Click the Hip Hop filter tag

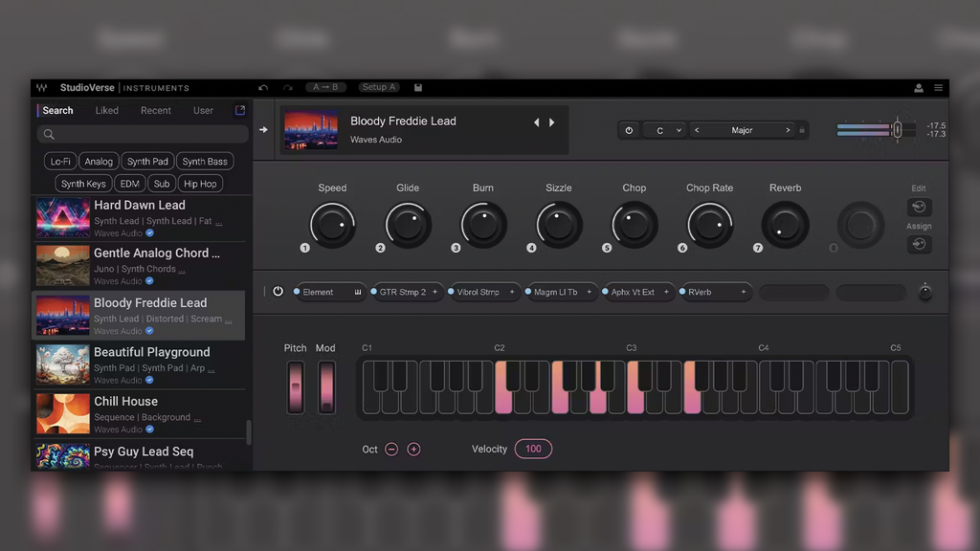click(199, 183)
